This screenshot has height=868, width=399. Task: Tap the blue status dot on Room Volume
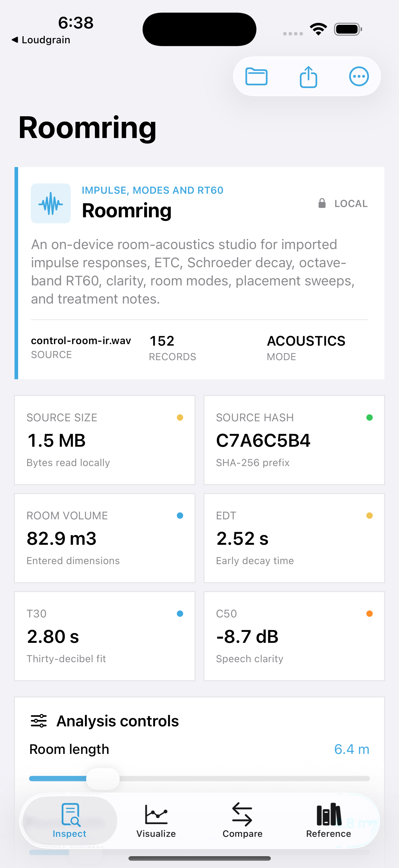click(180, 515)
